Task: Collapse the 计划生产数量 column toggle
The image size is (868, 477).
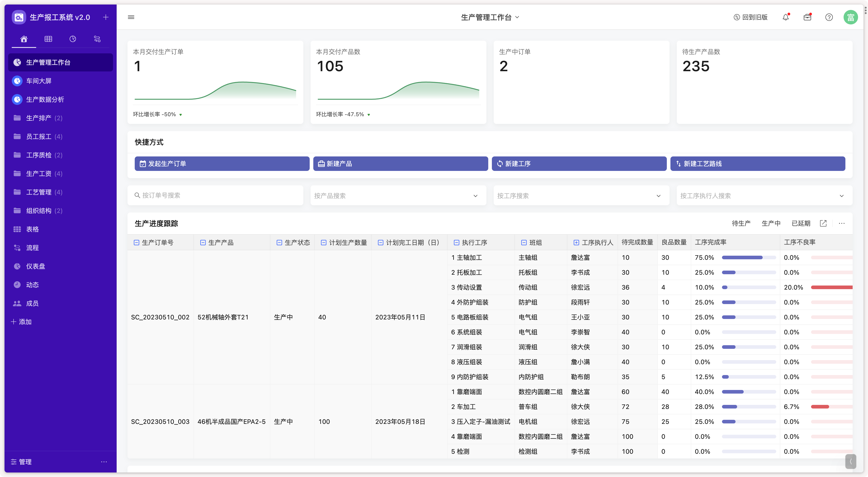Action: (323, 242)
